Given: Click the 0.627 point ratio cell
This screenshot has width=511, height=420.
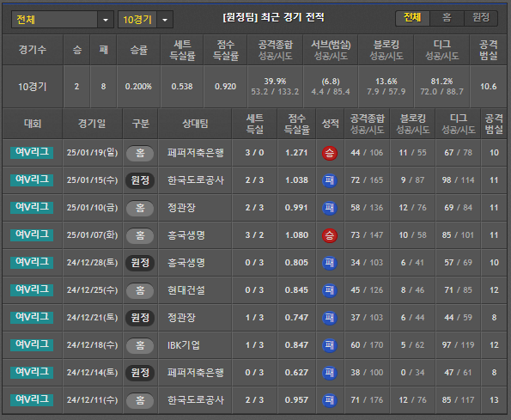Looking at the screenshot, I should 296,373.
